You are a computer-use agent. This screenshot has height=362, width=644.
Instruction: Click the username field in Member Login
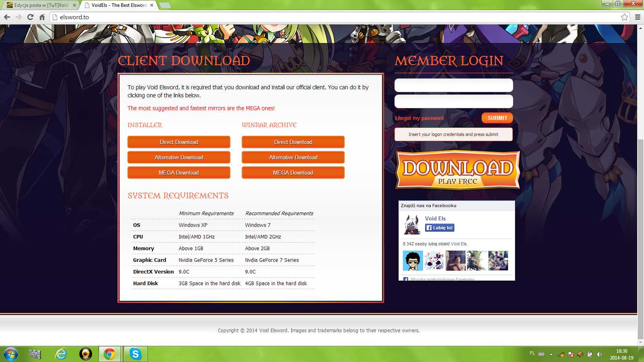454,85
